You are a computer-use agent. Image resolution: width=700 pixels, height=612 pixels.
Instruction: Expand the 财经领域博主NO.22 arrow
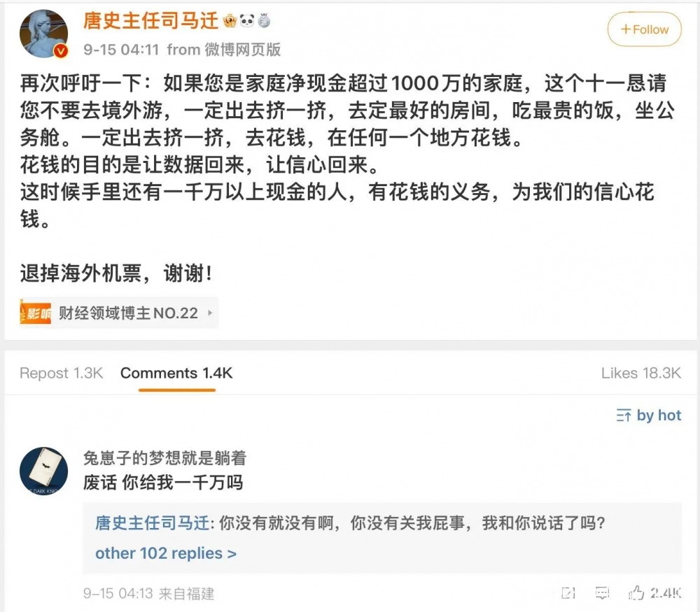[x=210, y=313]
